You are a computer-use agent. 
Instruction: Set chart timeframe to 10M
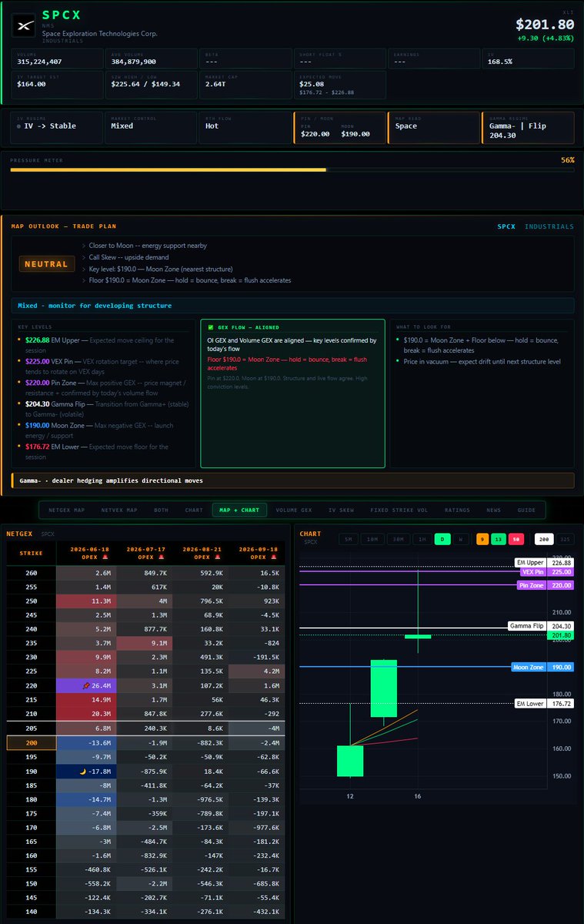(372, 540)
